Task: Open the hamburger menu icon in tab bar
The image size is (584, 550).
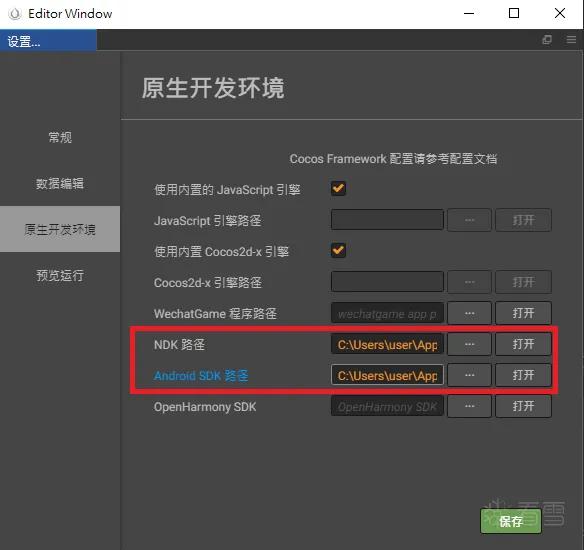Action: [x=571, y=40]
